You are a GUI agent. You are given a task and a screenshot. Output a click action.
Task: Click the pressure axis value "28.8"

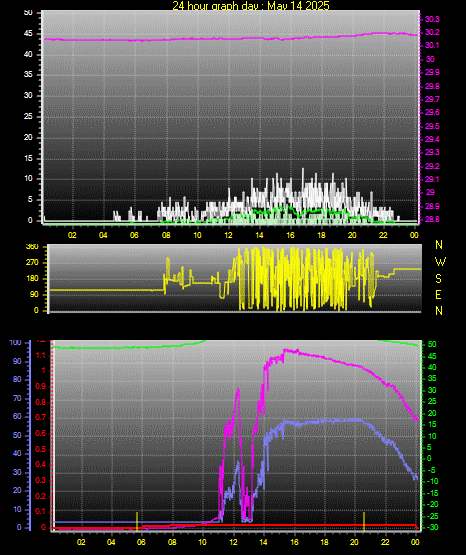pos(432,219)
